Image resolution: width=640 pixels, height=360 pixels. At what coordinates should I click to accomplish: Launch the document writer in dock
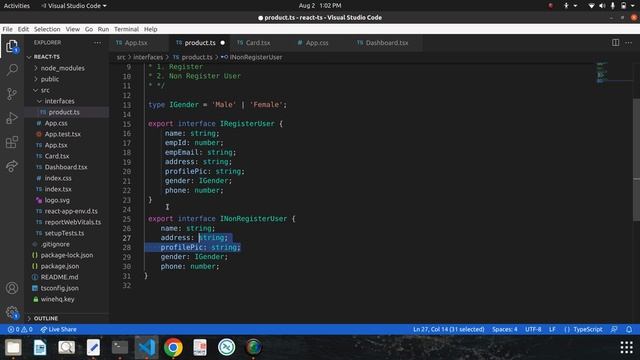click(x=40, y=347)
